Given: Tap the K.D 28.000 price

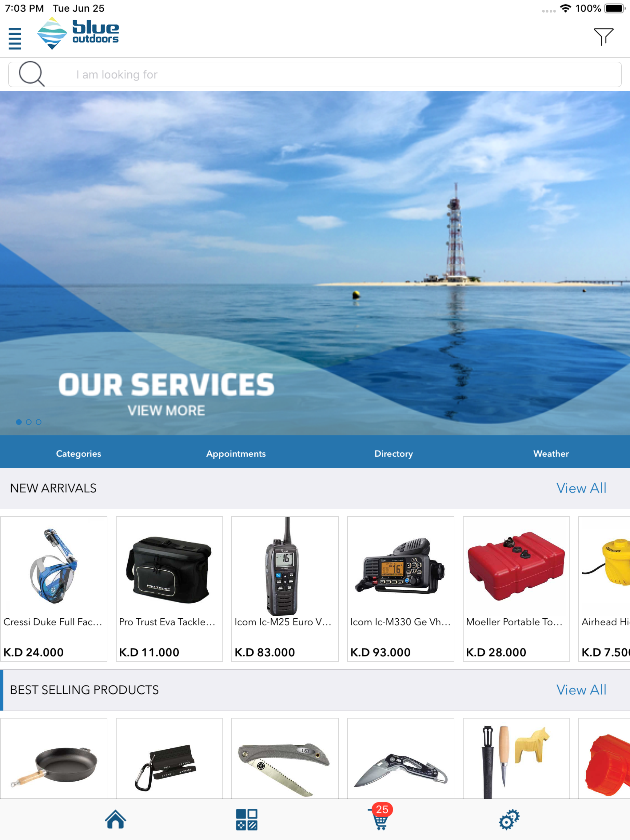Looking at the screenshot, I should click(x=496, y=652).
